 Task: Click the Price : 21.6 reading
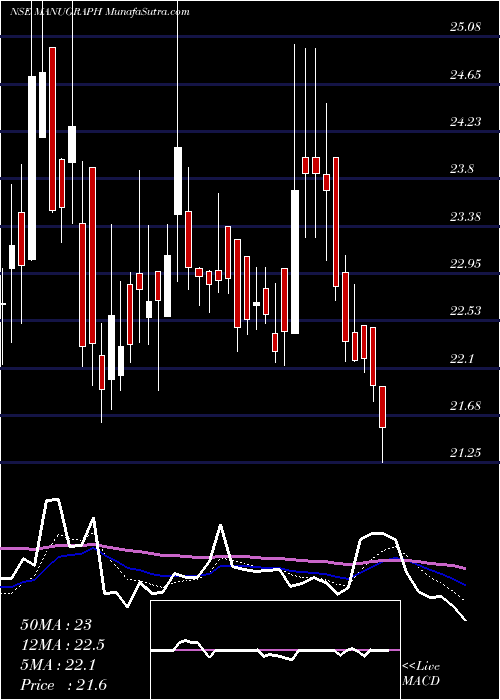(63, 685)
